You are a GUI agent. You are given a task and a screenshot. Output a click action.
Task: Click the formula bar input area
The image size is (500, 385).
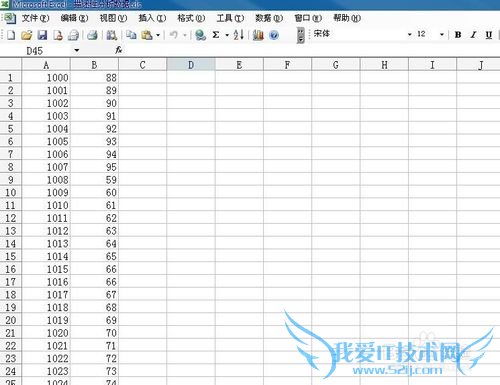tap(312, 50)
